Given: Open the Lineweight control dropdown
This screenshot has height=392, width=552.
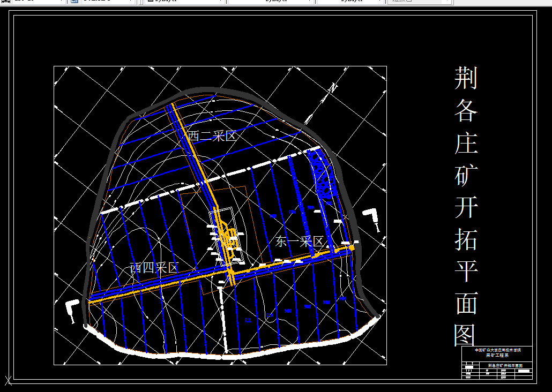Looking at the screenshot, I should coord(348,3).
